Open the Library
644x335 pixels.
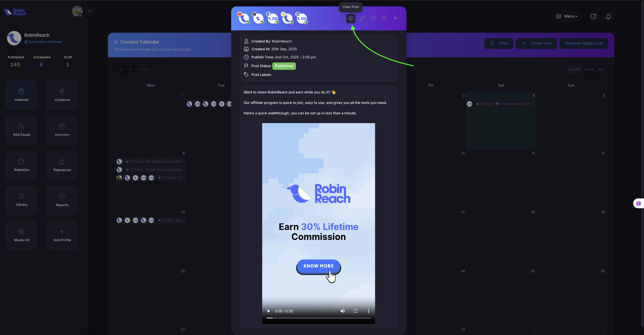(21, 200)
